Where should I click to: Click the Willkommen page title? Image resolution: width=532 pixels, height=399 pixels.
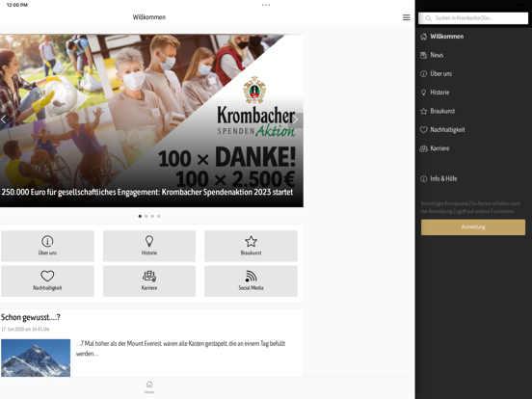tap(149, 17)
